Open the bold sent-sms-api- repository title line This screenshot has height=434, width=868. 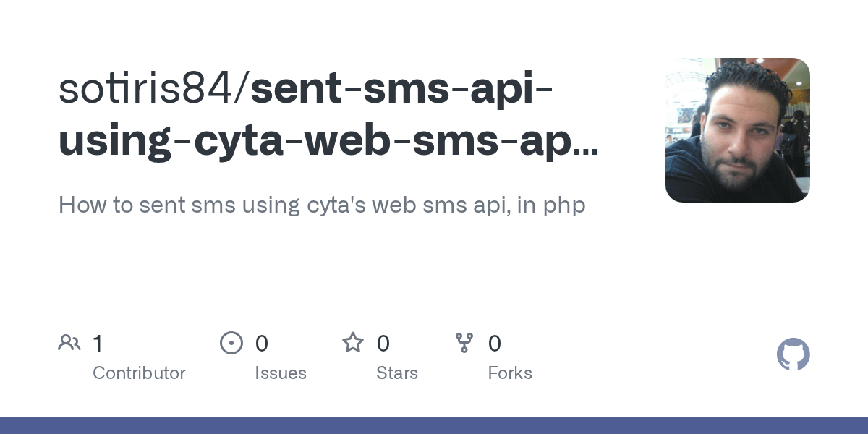403,89
